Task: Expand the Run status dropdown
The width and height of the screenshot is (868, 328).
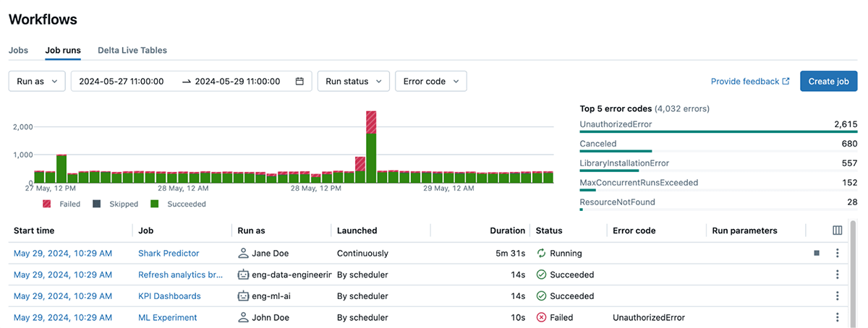Action: click(x=354, y=82)
